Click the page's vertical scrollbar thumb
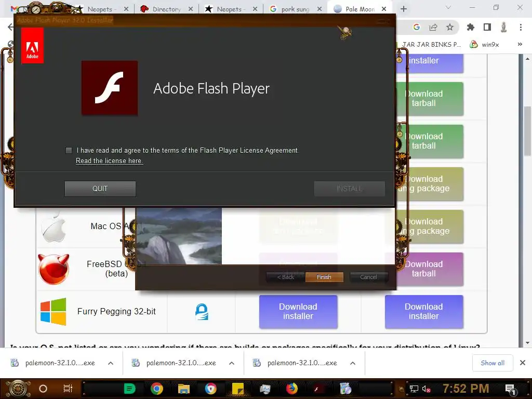 pyautogui.click(x=528, y=130)
